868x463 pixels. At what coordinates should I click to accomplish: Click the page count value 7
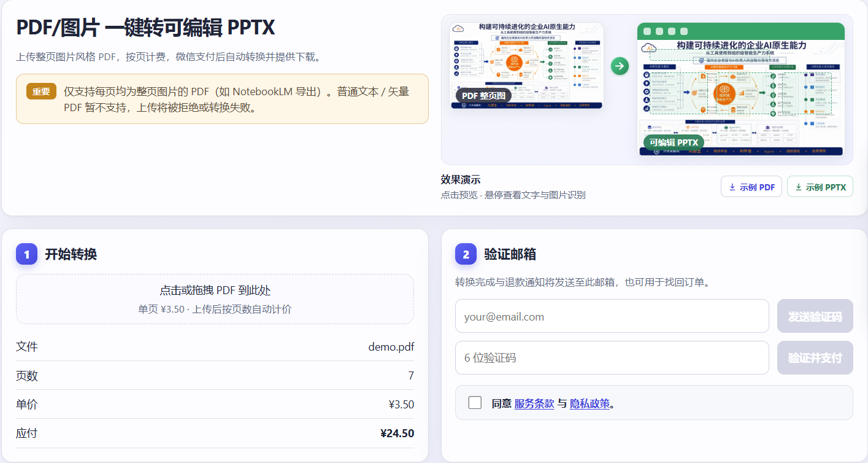point(411,376)
